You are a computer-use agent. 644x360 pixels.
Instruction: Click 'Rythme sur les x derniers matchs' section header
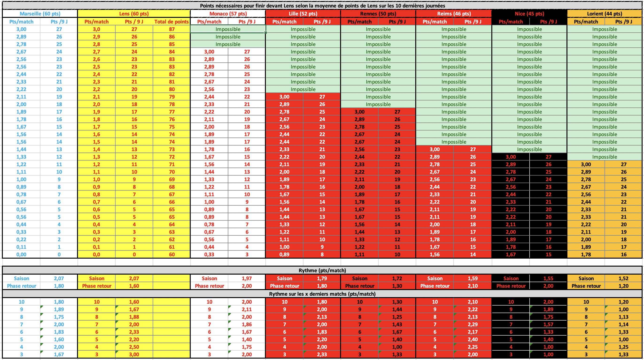click(x=322, y=294)
